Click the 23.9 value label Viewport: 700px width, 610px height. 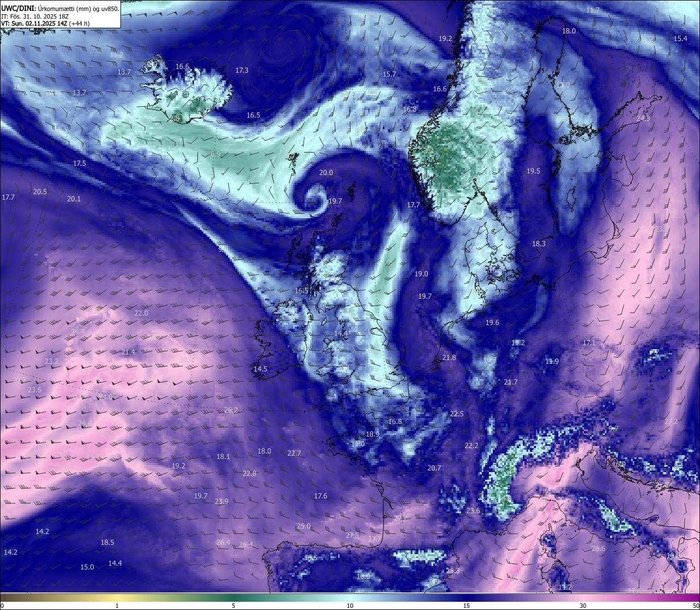coord(221,501)
